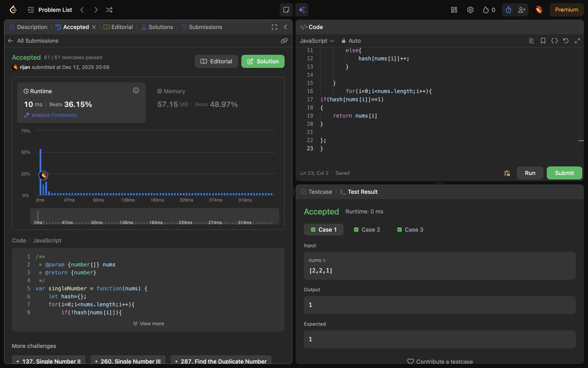Click the format code braces icon
588x368 pixels.
click(554, 41)
